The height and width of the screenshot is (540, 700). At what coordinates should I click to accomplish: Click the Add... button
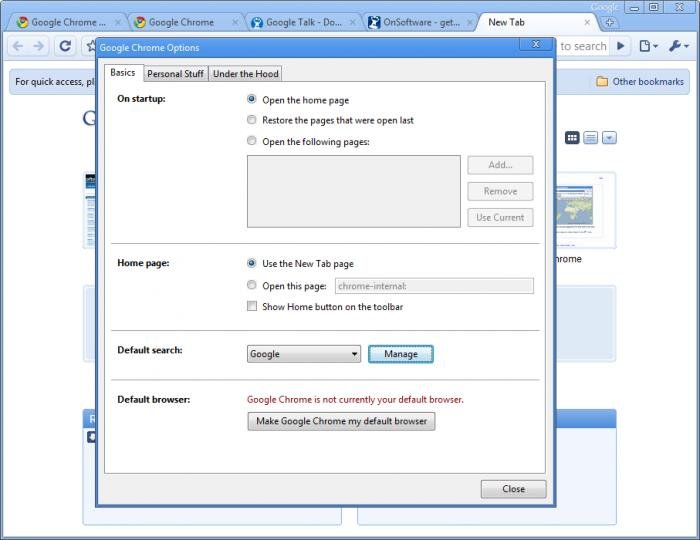point(500,165)
